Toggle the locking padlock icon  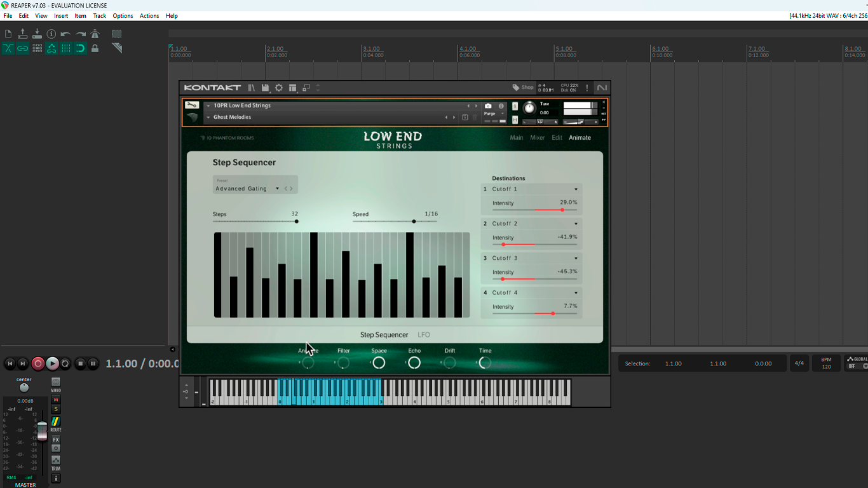tap(95, 48)
